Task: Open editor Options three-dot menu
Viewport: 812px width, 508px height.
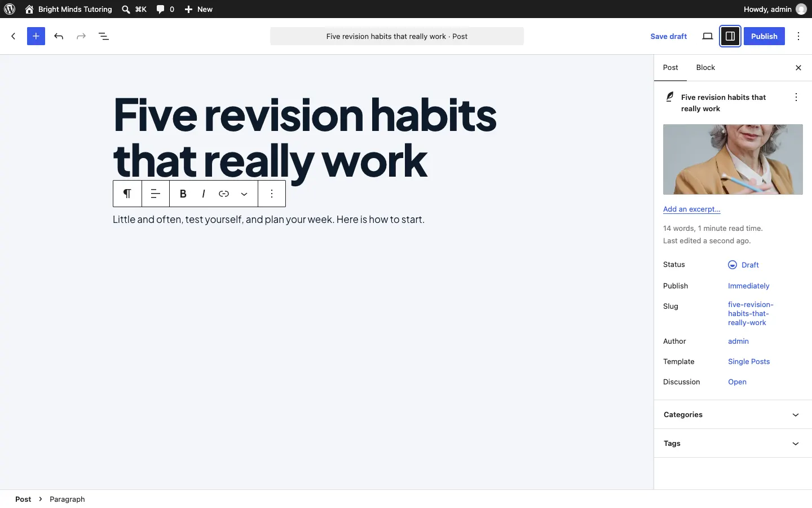Action: click(x=798, y=36)
